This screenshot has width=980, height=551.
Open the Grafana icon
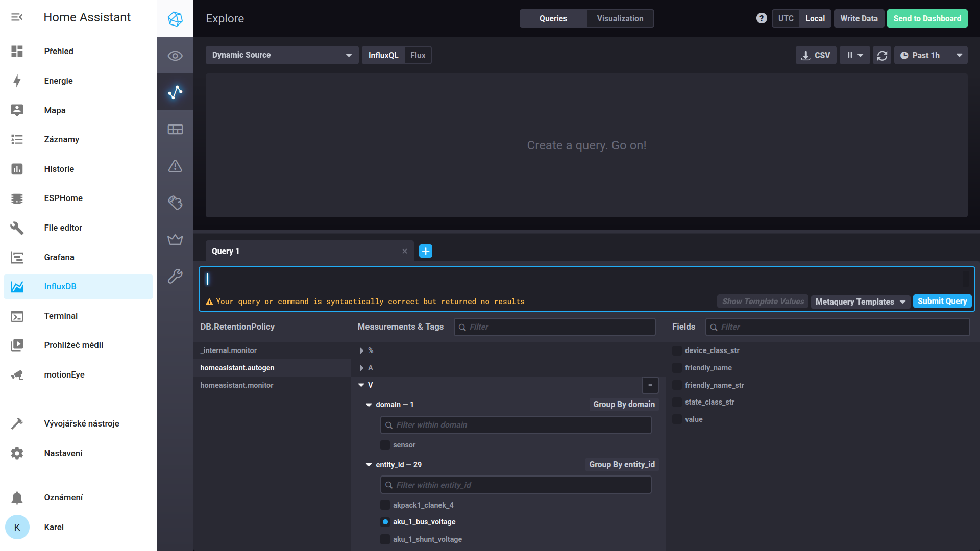pos(17,257)
